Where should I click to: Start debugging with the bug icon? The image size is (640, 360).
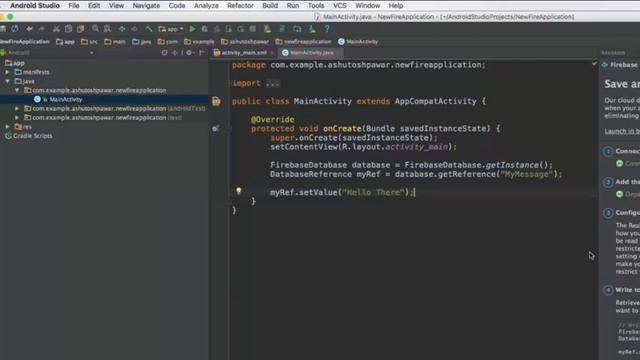(x=204, y=29)
